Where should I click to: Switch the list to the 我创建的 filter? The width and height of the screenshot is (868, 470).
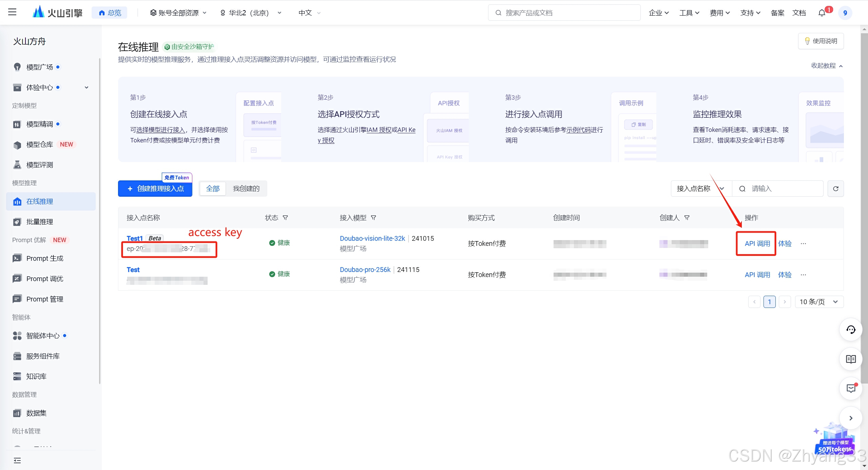(246, 189)
